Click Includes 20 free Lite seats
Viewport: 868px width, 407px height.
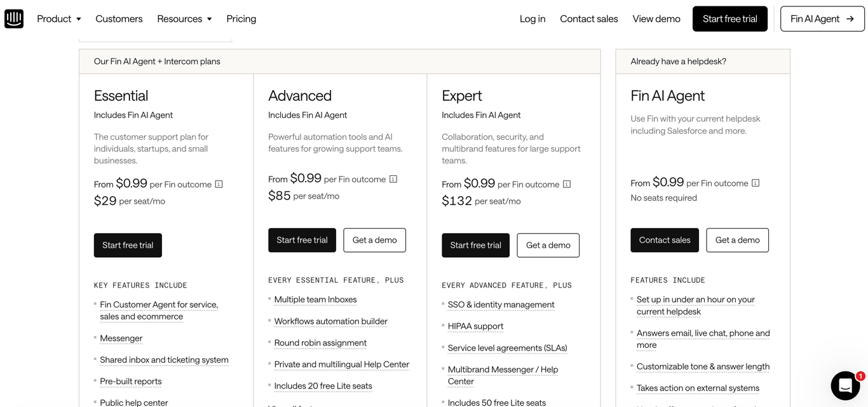coord(323,386)
